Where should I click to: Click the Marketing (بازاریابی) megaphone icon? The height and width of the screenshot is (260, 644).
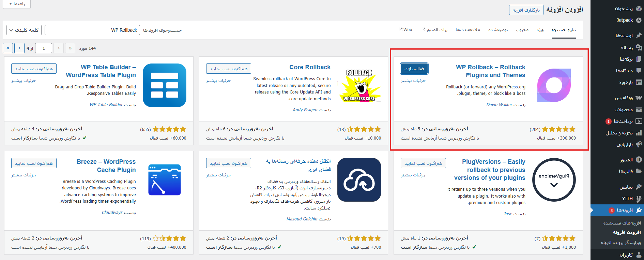(x=639, y=144)
